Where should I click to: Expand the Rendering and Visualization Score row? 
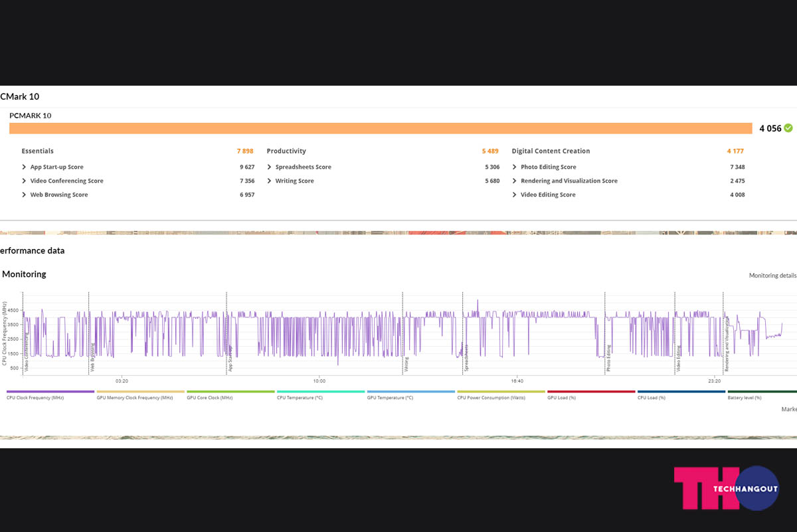point(515,181)
